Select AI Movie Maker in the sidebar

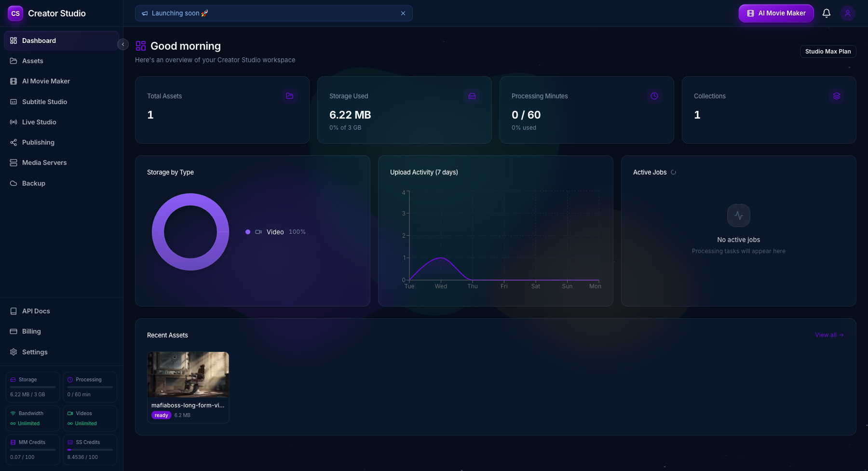[46, 81]
